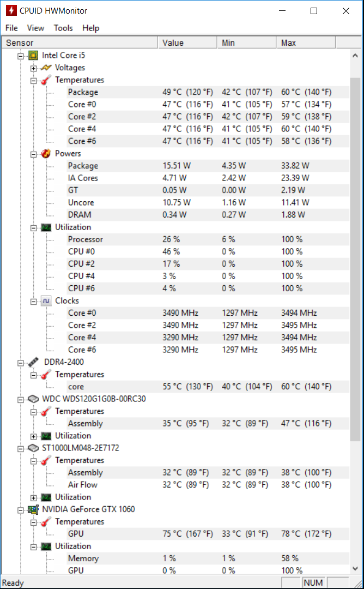Expand the Voltages node under Intel Core i5
Image resolution: width=364 pixels, height=589 pixels.
click(x=34, y=68)
